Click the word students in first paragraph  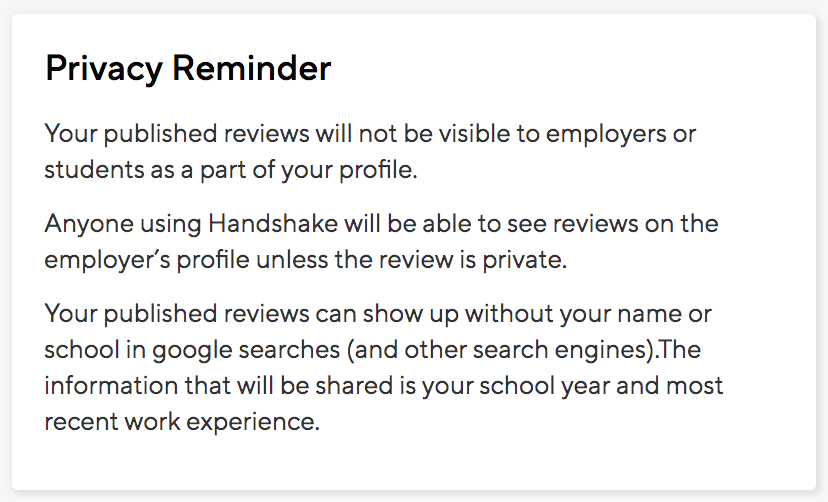click(x=94, y=171)
